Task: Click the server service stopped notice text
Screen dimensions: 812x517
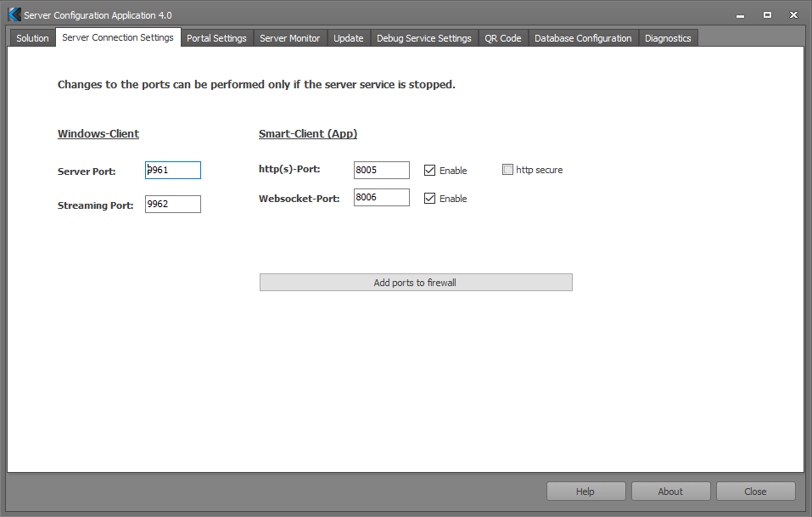Action: 256,84
